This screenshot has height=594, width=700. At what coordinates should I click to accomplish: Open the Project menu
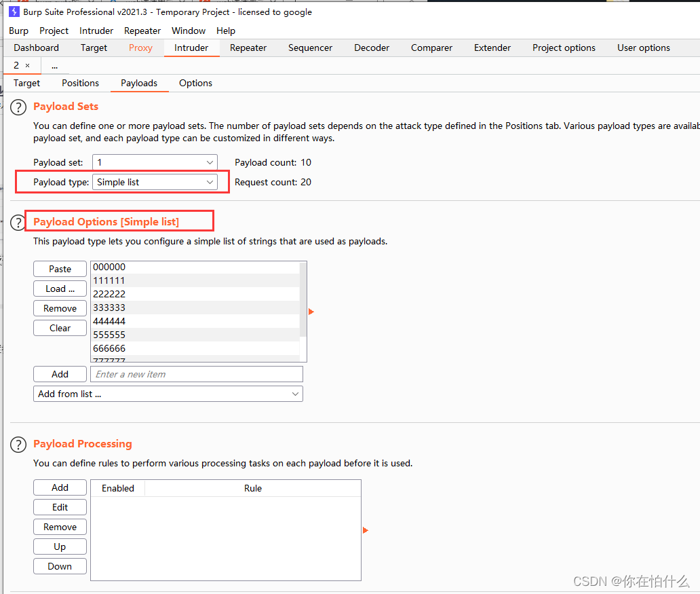(x=54, y=31)
